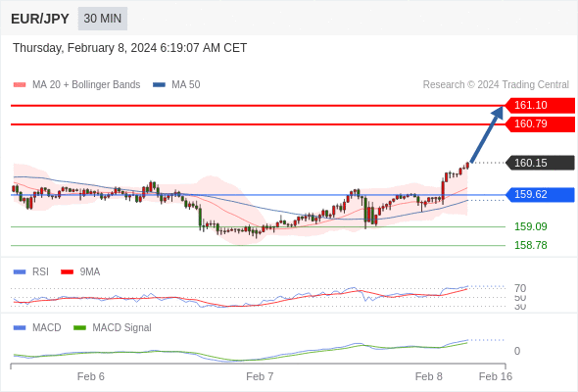Click the MA 50 legend label

coord(186,85)
